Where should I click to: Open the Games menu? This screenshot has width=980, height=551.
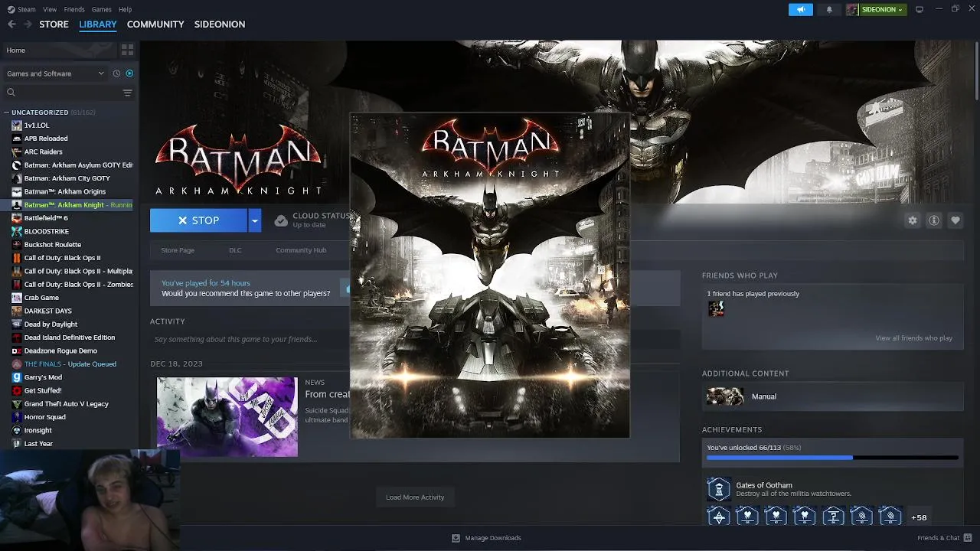101,9
